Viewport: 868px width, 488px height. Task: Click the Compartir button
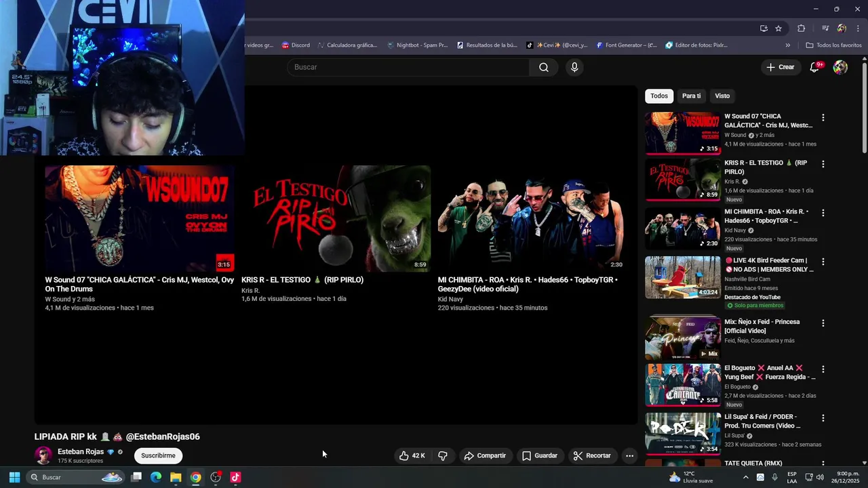click(x=485, y=455)
